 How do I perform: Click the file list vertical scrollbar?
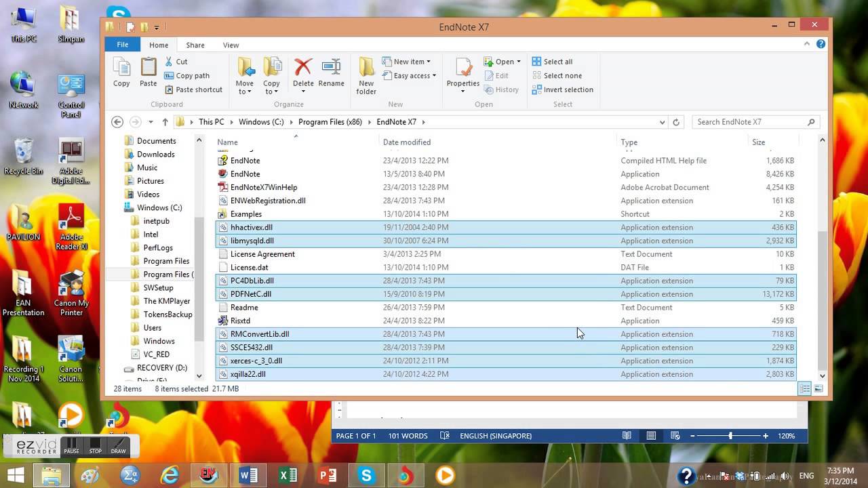(823, 300)
